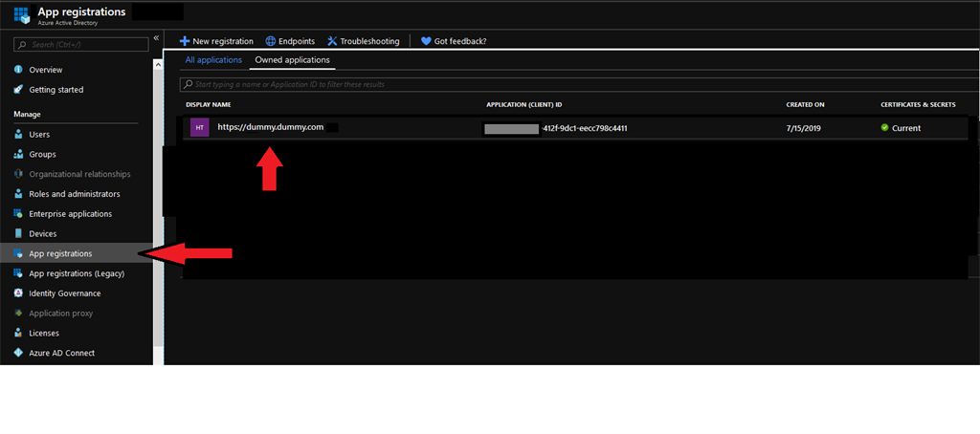Click the Current certificates status text
Screen dimensions: 980x434
906,128
